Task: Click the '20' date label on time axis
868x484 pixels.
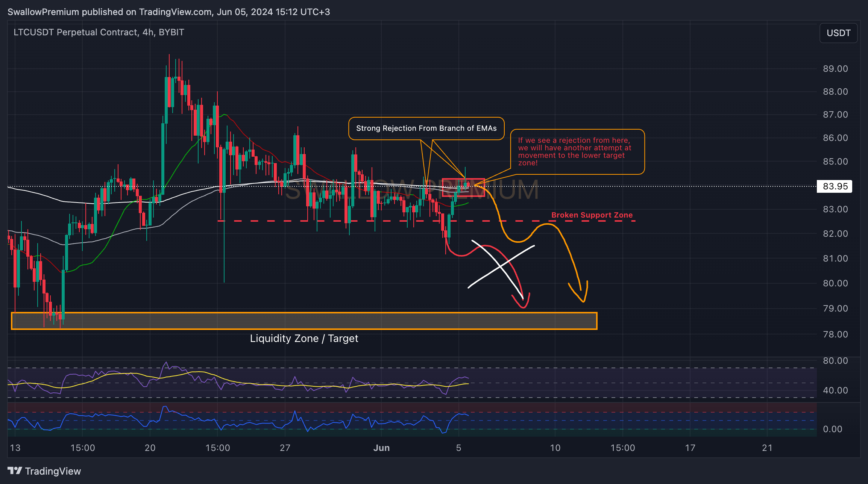Action: point(150,448)
